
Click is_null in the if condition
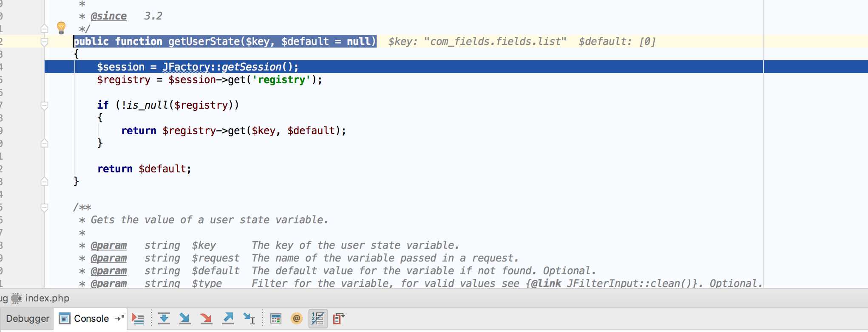pyautogui.click(x=148, y=105)
